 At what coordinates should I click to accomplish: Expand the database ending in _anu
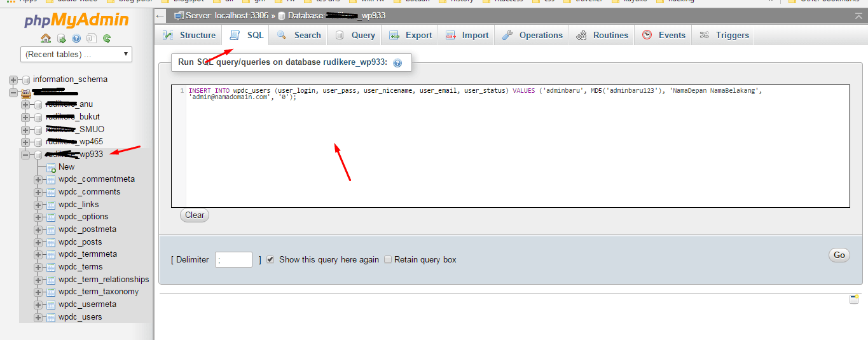tap(26, 105)
